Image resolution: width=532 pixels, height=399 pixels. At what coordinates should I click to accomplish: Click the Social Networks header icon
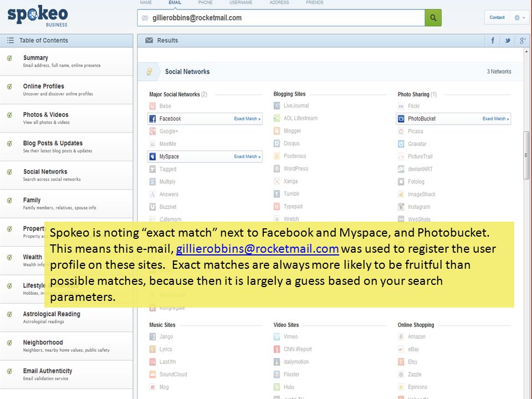(x=149, y=71)
